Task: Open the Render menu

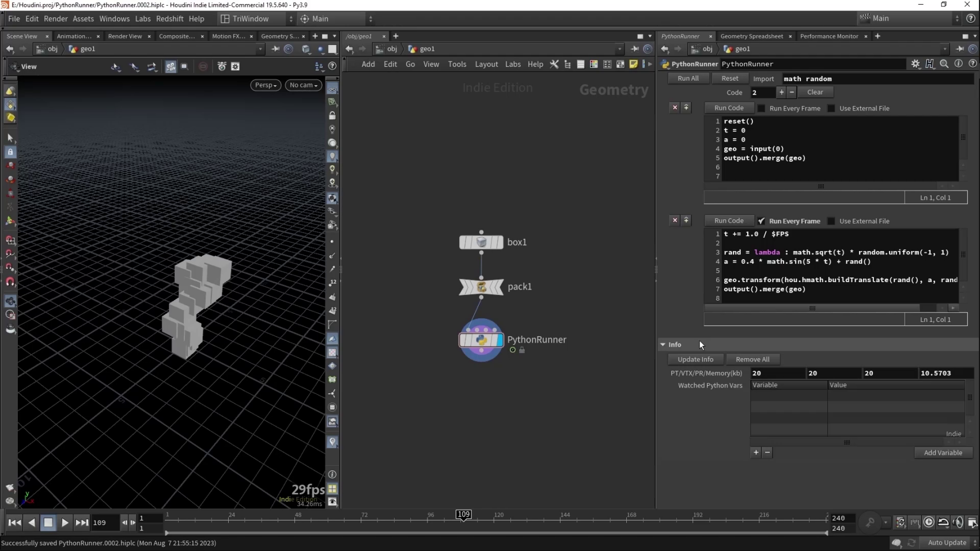Action: pos(56,18)
